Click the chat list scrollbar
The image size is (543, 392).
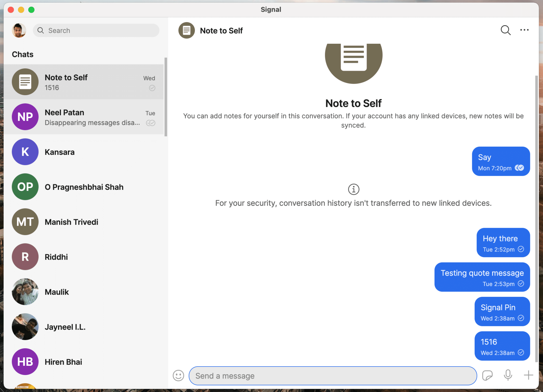[x=166, y=97]
